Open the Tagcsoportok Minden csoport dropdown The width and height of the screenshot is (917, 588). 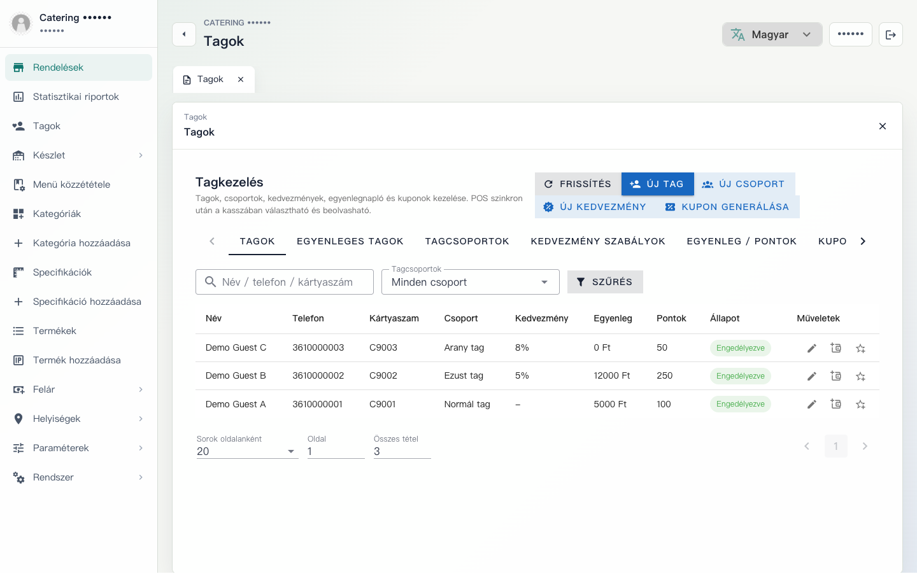coord(470,282)
